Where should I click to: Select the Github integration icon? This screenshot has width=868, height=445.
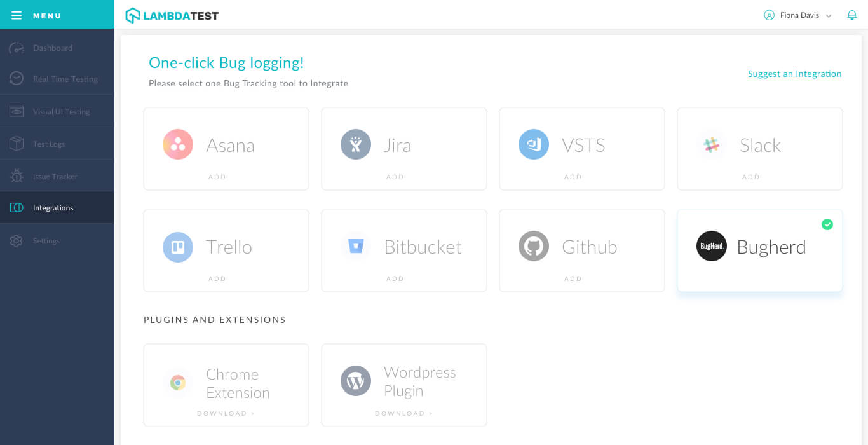point(534,247)
